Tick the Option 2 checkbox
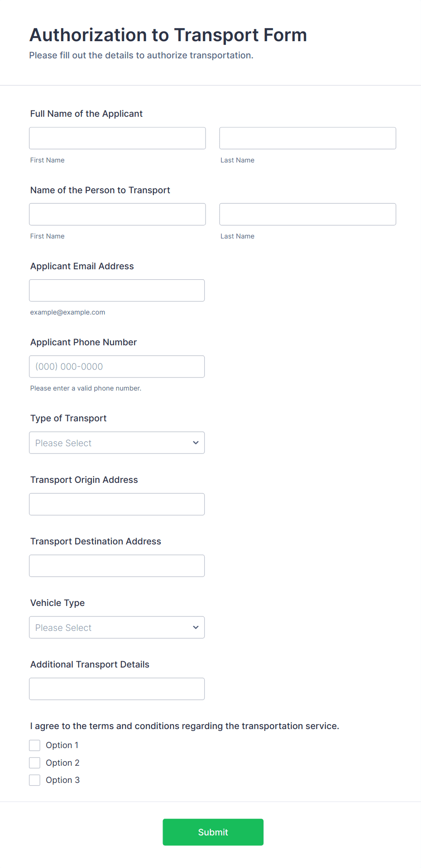 click(35, 763)
